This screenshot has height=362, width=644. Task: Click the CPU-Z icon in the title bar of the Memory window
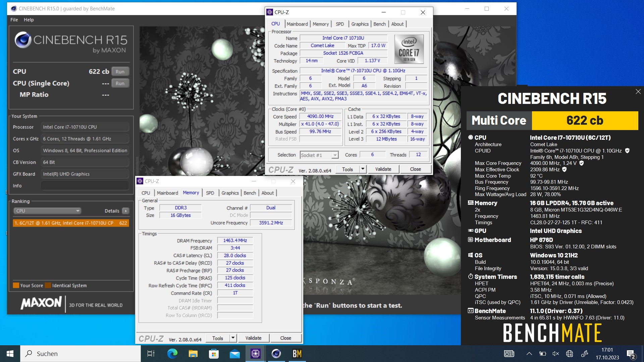(x=140, y=181)
